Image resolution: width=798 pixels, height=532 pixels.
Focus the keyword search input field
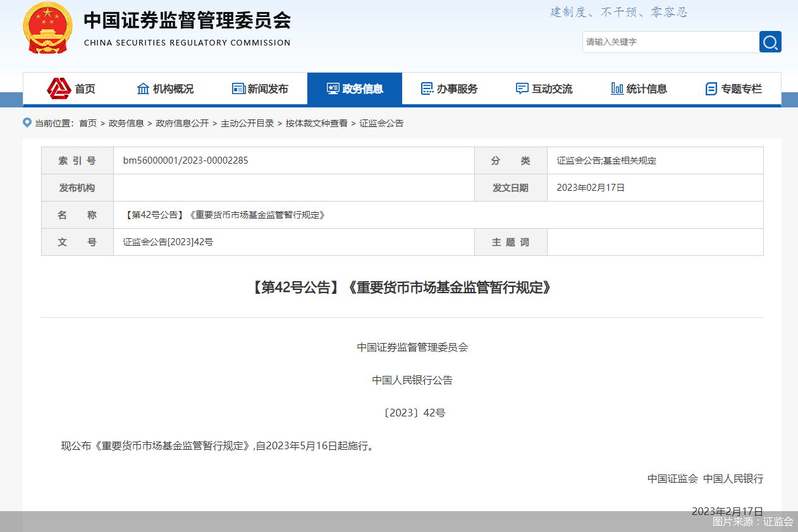[670, 42]
